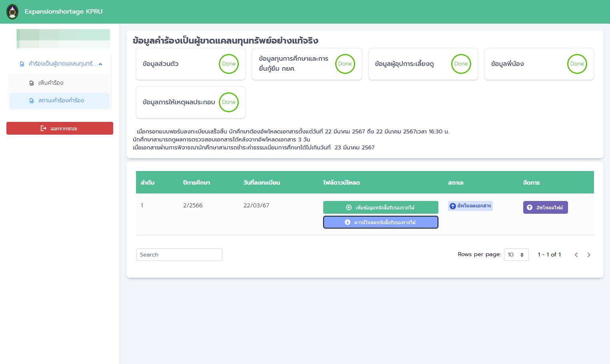
Task: Click the logout arrow icon in the red button
Action: pyautogui.click(x=44, y=128)
